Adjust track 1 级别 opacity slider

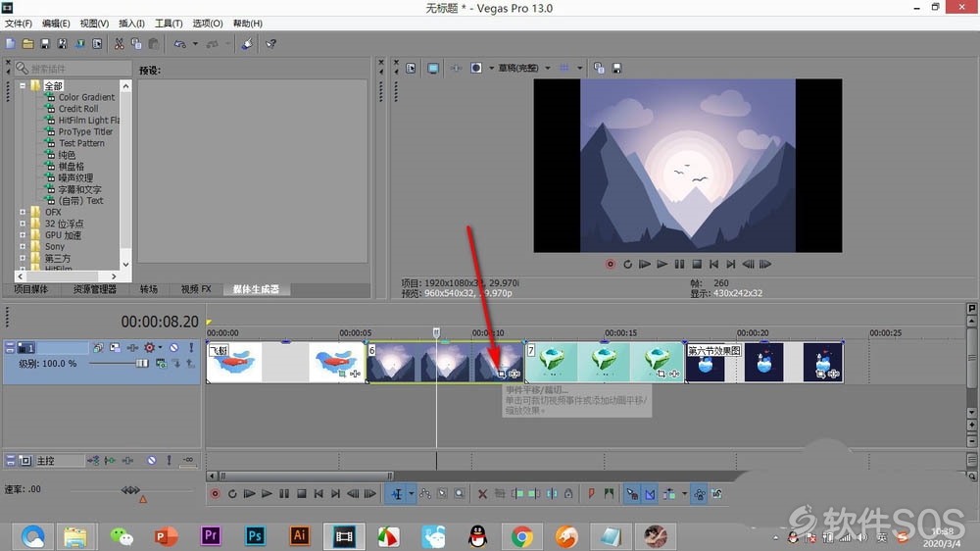pyautogui.click(x=142, y=364)
